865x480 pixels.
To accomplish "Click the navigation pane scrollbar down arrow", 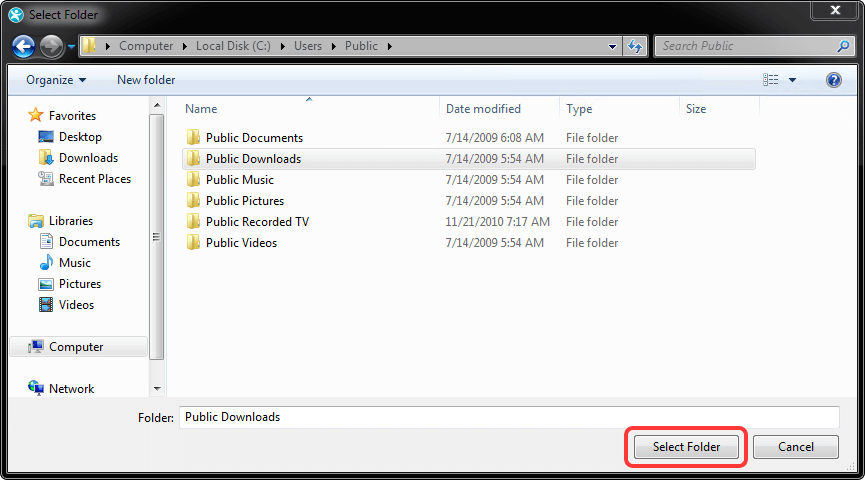I will (x=157, y=388).
